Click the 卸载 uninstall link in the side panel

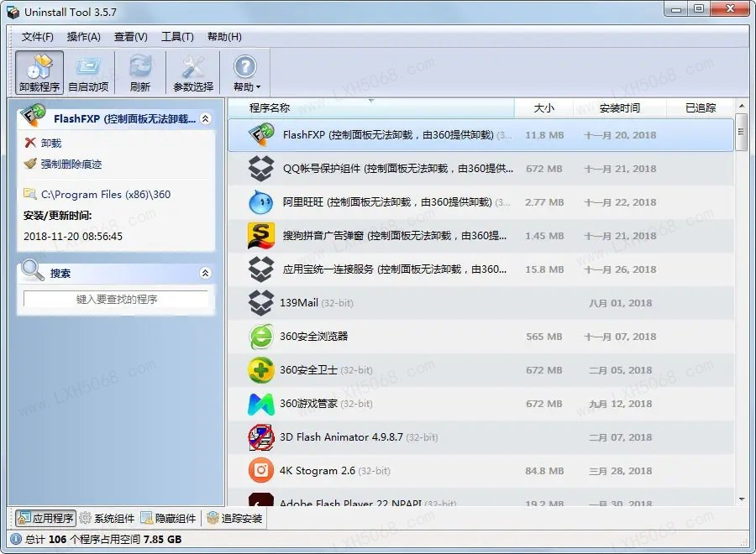point(51,143)
